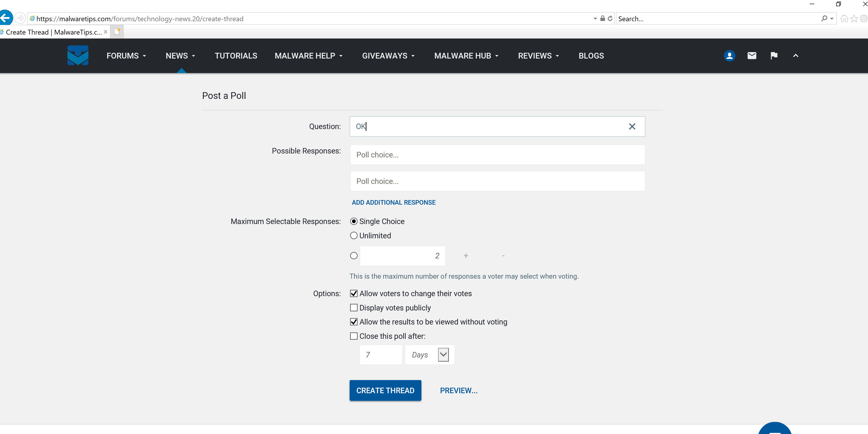This screenshot has height=434, width=868.
Task: Collapse the header using the up chevron
Action: (795, 56)
